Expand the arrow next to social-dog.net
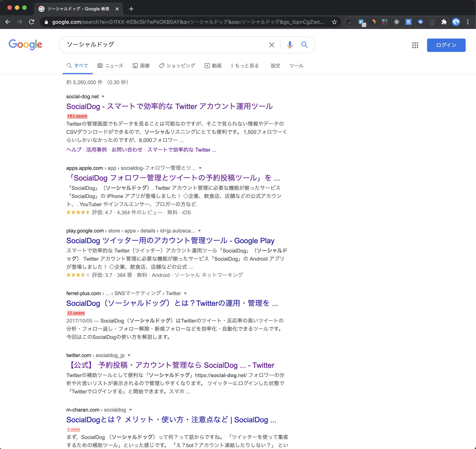This screenshot has height=449, width=476. click(x=103, y=97)
